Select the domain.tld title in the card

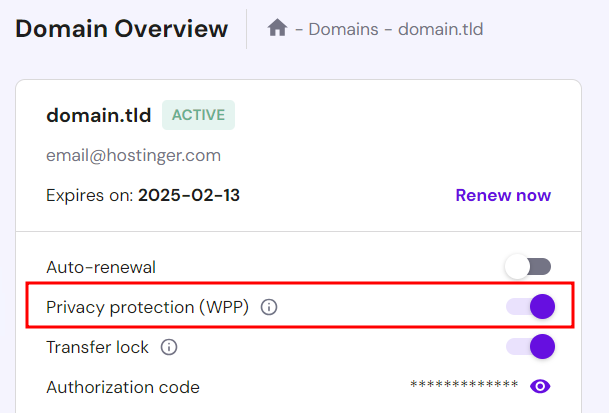(98, 115)
